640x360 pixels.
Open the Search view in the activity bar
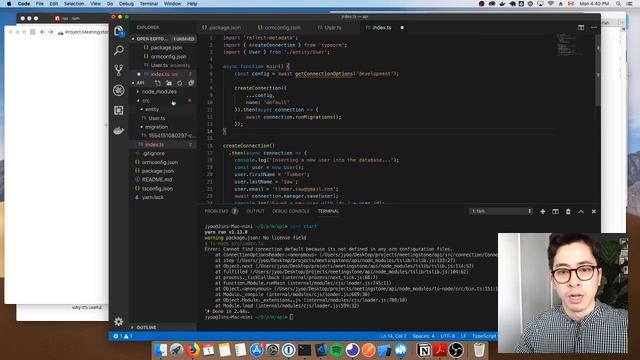coord(119,50)
